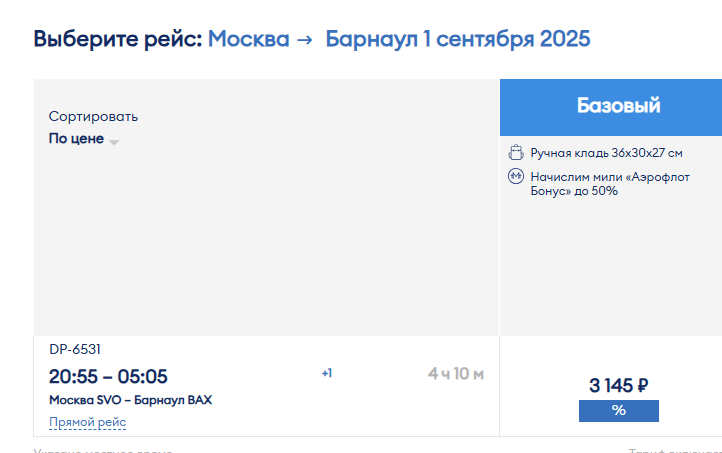The height and width of the screenshot is (453, 722).
Task: Click the route arrow in the heading
Action: (305, 40)
